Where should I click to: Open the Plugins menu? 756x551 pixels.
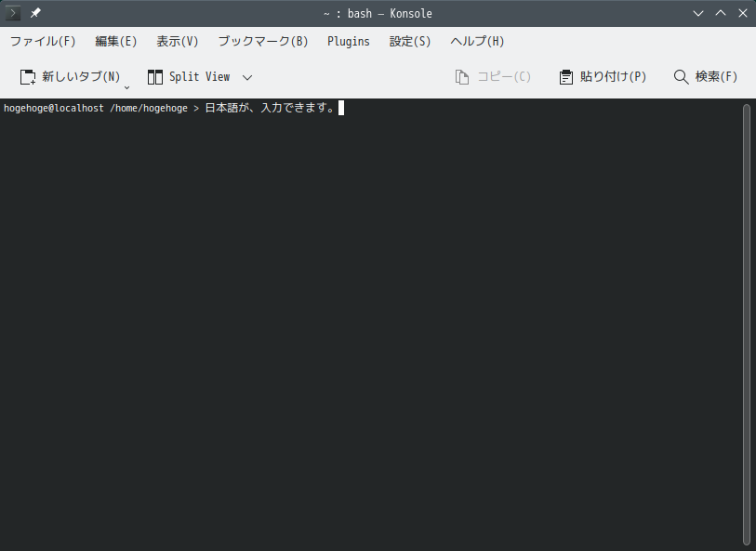click(348, 42)
